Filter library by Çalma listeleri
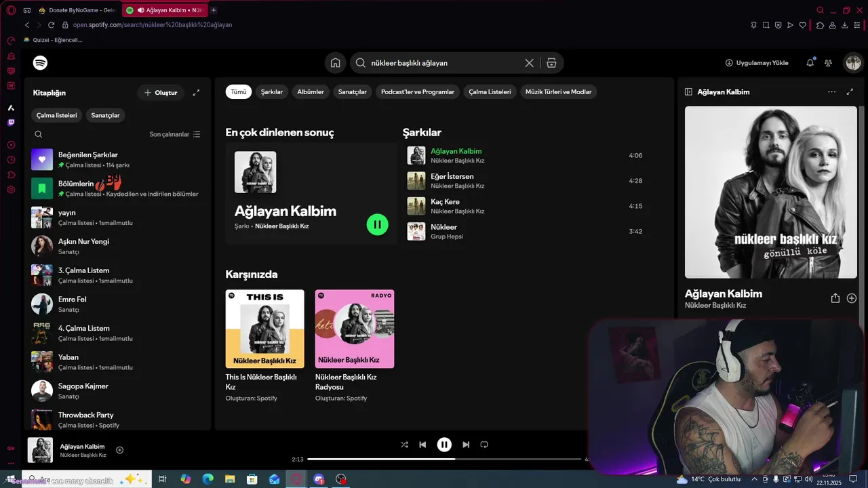 [57, 115]
